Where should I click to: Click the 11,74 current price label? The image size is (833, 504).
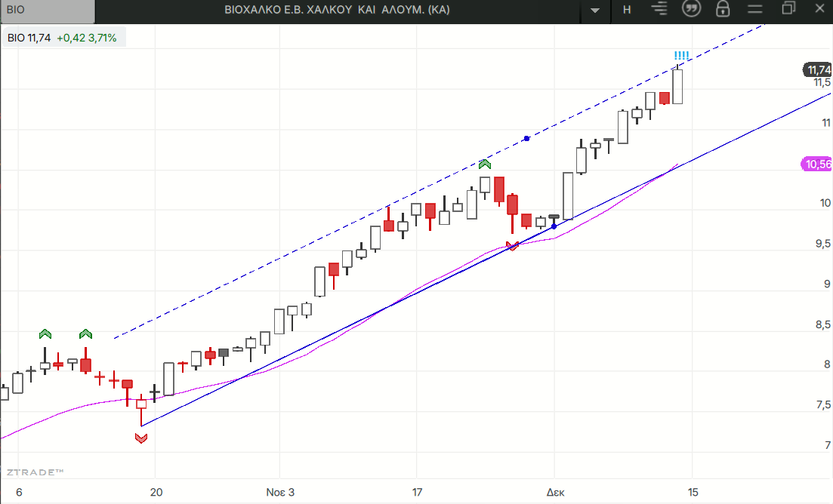(817, 69)
